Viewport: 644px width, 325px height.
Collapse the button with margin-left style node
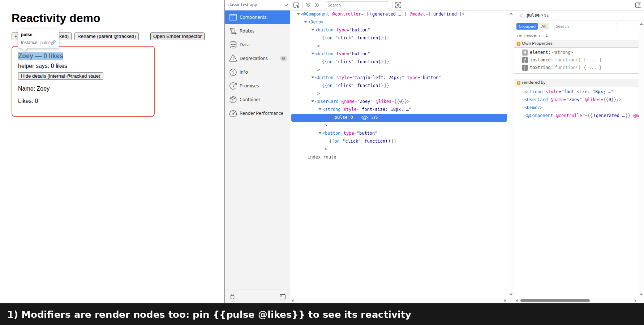[x=313, y=78]
